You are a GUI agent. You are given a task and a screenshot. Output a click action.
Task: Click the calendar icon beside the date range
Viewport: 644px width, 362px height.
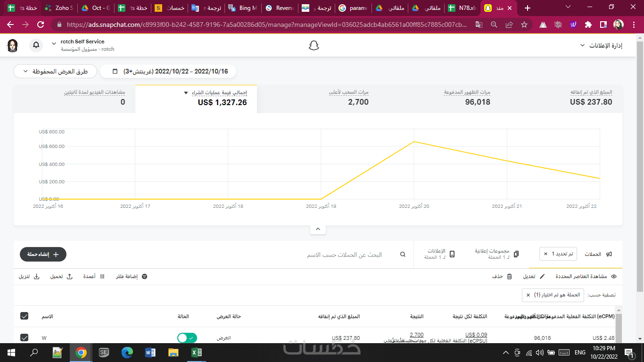pyautogui.click(x=115, y=71)
